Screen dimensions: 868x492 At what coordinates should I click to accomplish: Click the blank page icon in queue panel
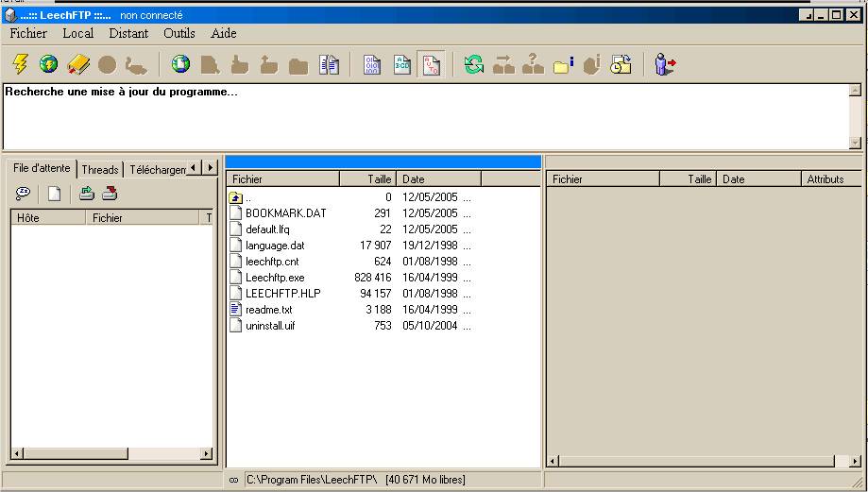[54, 194]
